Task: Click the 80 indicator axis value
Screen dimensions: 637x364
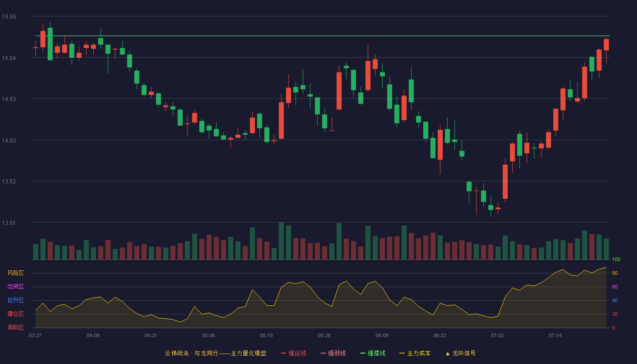Action: (x=615, y=273)
